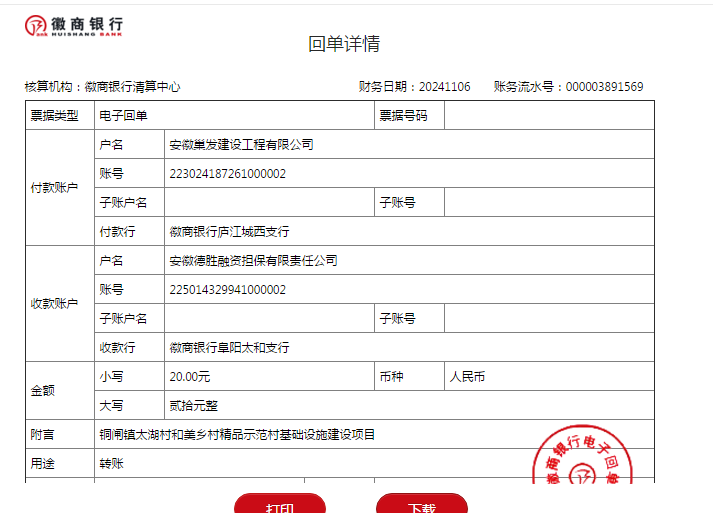Select the 附言 remark text about 铜闸镇太湖村
The height and width of the screenshot is (513, 713).
click(237, 435)
